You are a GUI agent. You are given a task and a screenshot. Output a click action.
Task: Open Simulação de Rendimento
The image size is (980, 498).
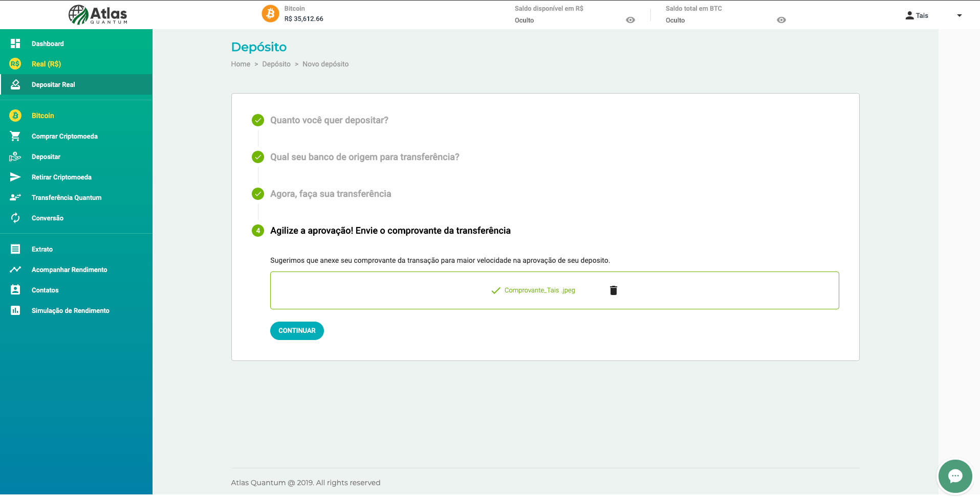click(71, 310)
